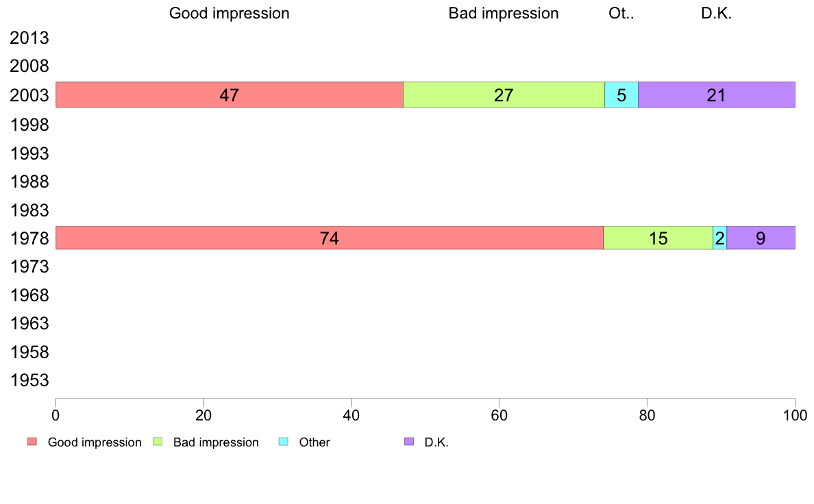
Task: Click the truncated Ot.. column header
Action: pos(621,14)
